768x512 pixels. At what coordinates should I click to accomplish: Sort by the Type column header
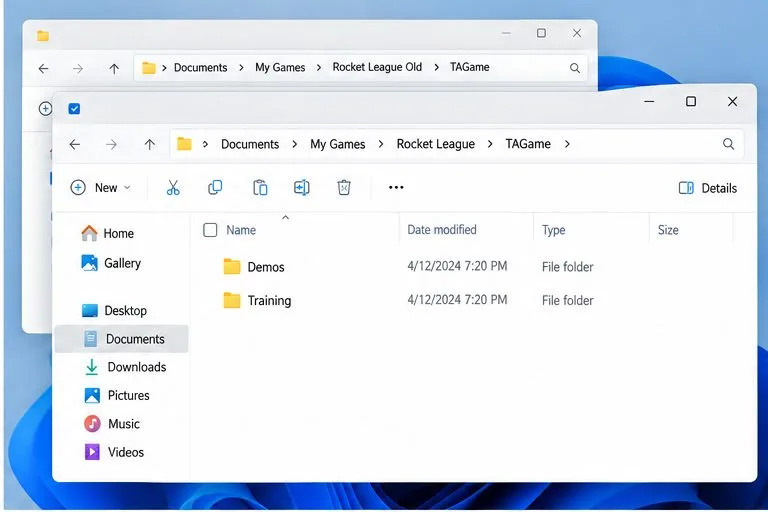pos(553,230)
